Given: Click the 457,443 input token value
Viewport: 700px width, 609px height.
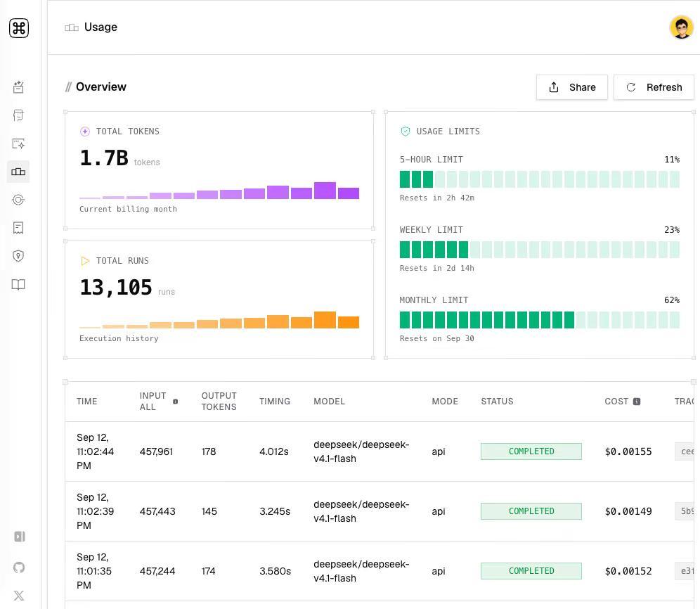Looking at the screenshot, I should click(157, 511).
